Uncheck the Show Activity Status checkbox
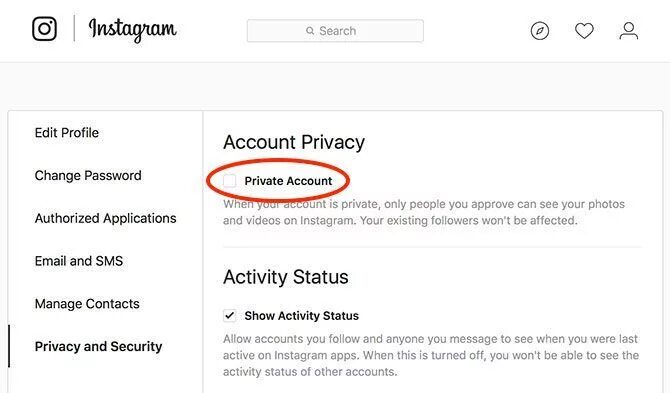The height and width of the screenshot is (393, 670). pos(230,316)
